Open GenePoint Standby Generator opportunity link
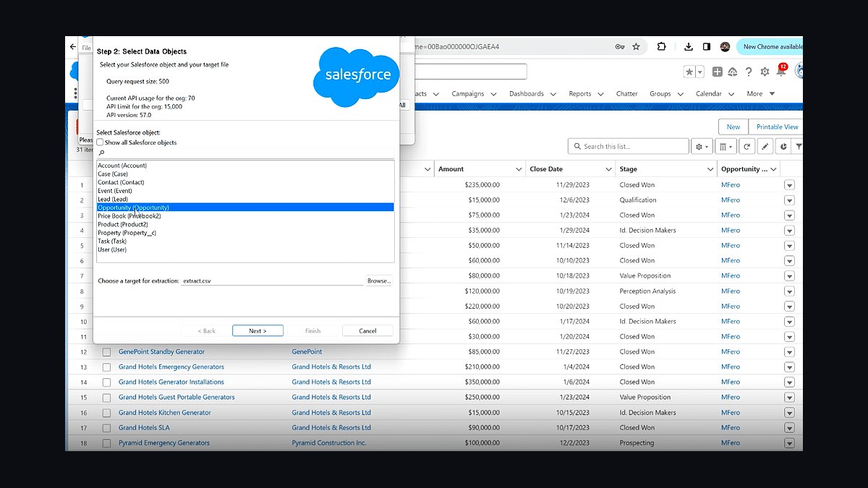 tap(161, 352)
